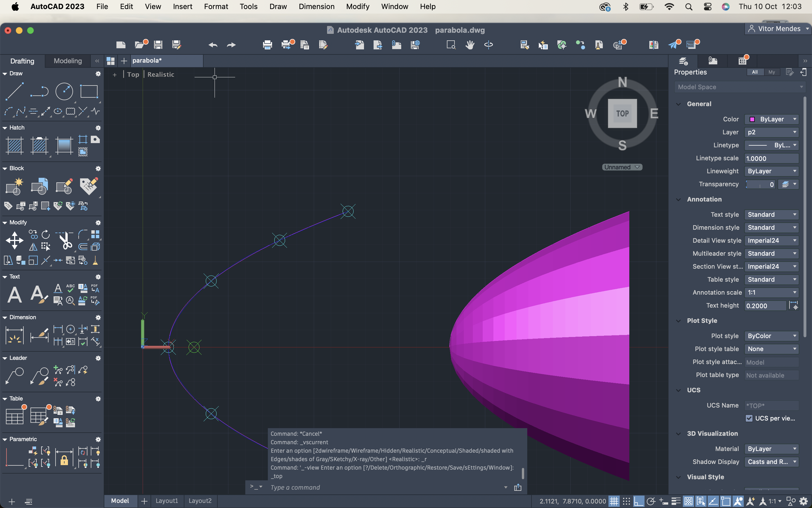812x508 pixels.
Task: Click the Linetype scale input field
Action: [x=771, y=158]
